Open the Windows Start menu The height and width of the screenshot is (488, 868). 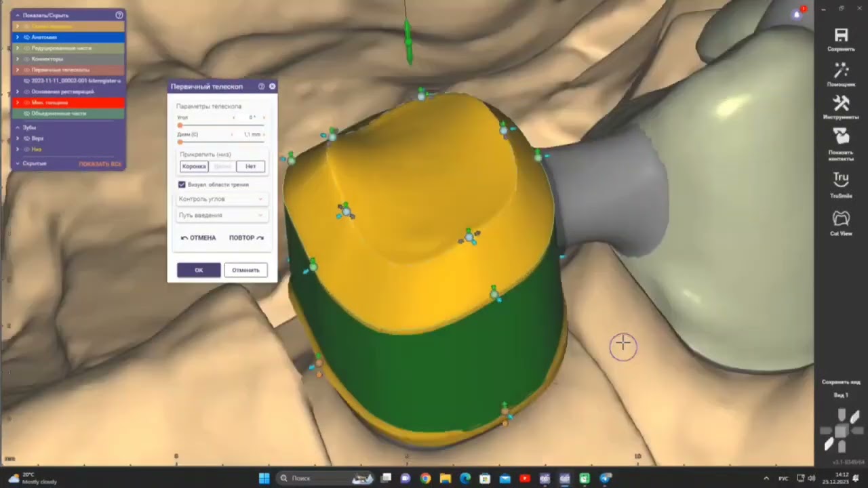tap(264, 479)
